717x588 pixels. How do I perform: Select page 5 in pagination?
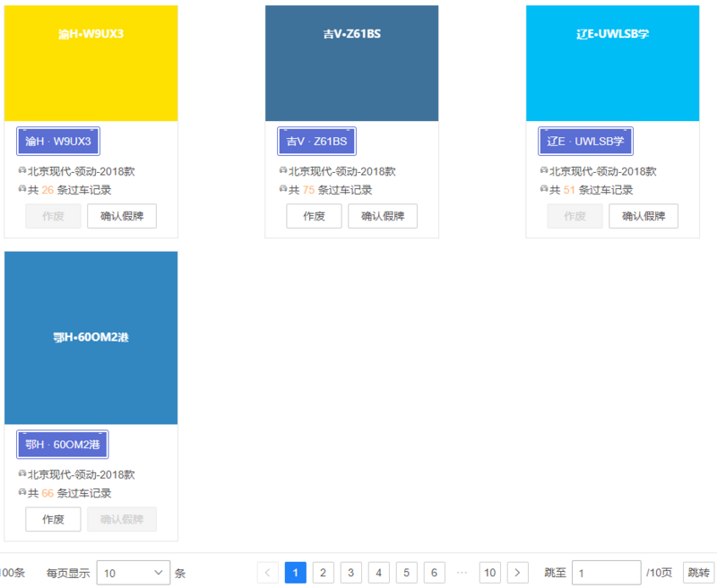407,573
